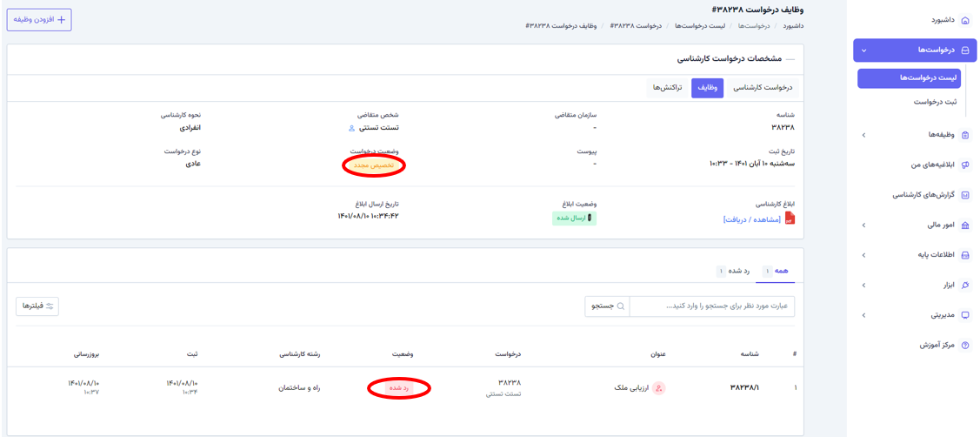This screenshot has height=437, width=980.
Task: Expand the اطلاعات پایه sidebar chevron
Action: pos(863,255)
